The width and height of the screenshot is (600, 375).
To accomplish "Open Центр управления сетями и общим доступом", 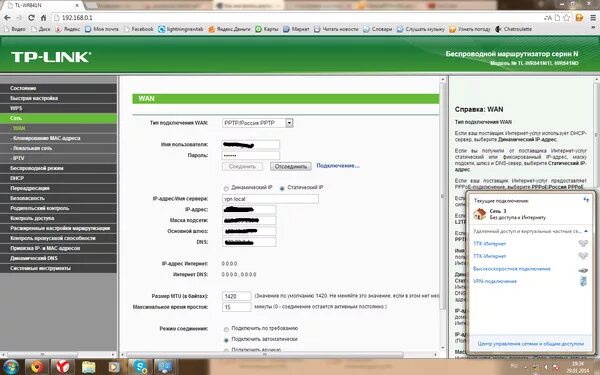I will pos(531,344).
